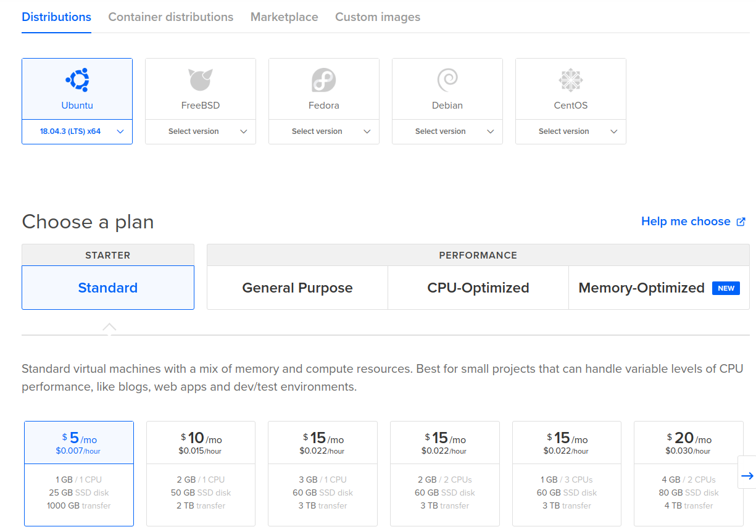Open Ubuntu 18.04.3 (LTS) x64 version dropdown
Screen dimensions: 756x532
77,131
